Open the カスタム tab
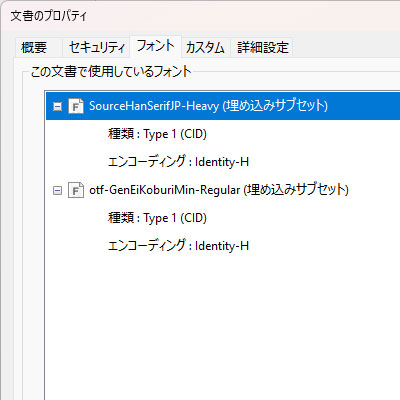This screenshot has width=400, height=400. pos(205,47)
